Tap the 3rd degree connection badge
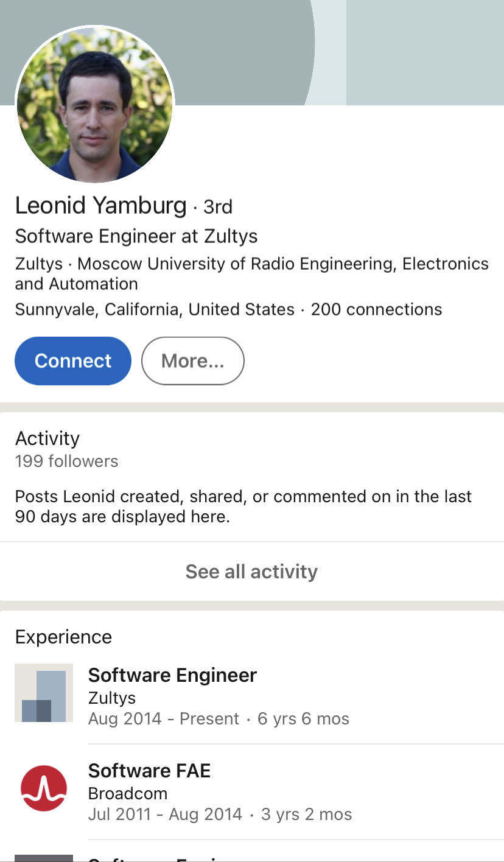The image size is (504, 862). point(218,207)
